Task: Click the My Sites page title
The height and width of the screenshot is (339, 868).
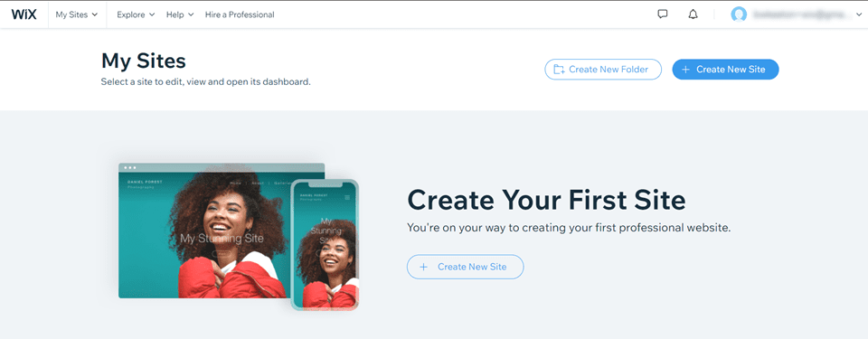Action: click(144, 61)
